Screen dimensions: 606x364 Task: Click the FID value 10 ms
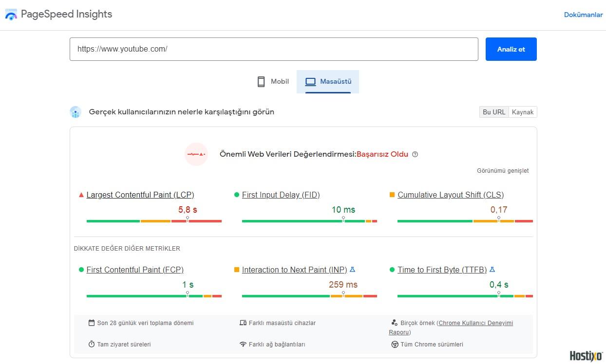click(x=343, y=210)
